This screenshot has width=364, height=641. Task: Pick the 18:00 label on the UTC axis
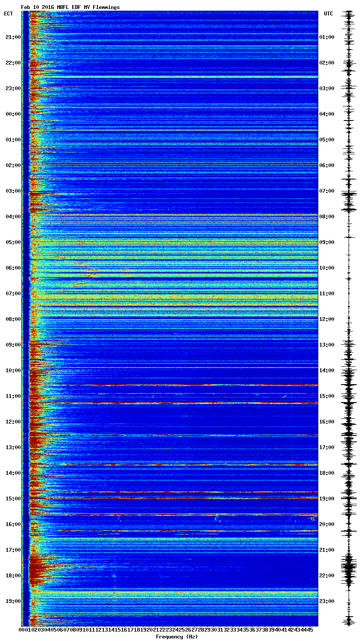tap(327, 473)
